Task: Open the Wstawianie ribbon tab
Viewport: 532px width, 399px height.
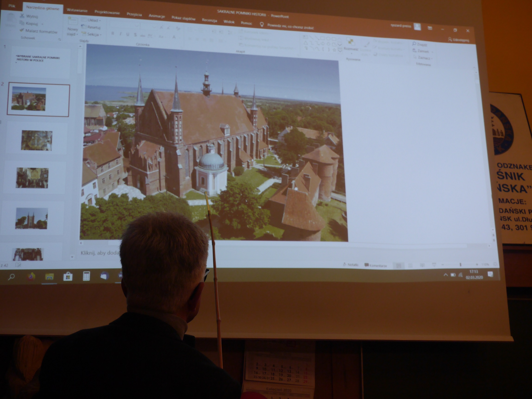Action: point(77,10)
